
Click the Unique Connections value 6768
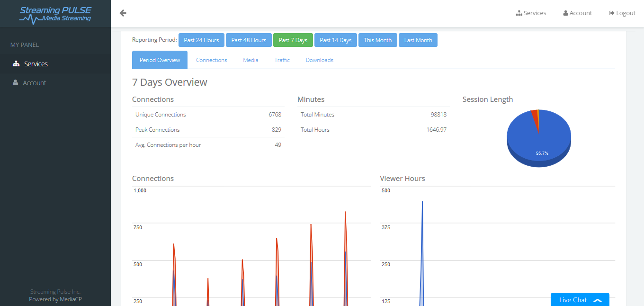point(275,115)
